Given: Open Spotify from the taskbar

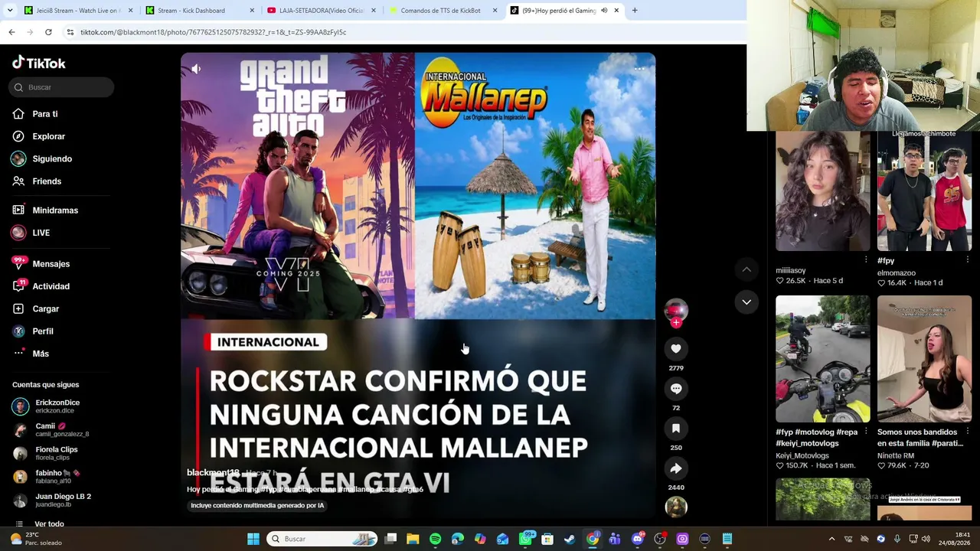Looking at the screenshot, I should click(435, 539).
